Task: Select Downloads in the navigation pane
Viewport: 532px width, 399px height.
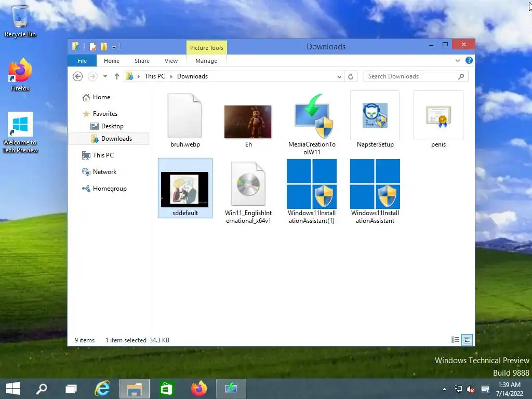Action: pos(109,138)
